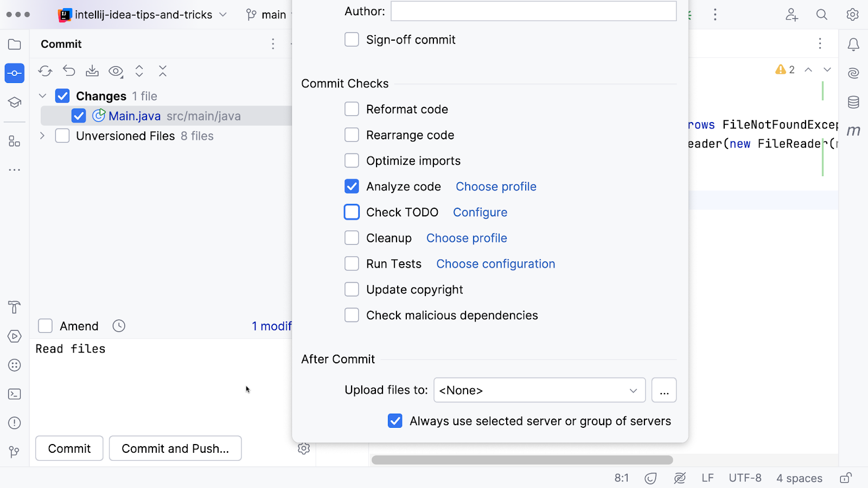The image size is (868, 488).
Task: Show commit message history clock icon
Action: (x=119, y=326)
